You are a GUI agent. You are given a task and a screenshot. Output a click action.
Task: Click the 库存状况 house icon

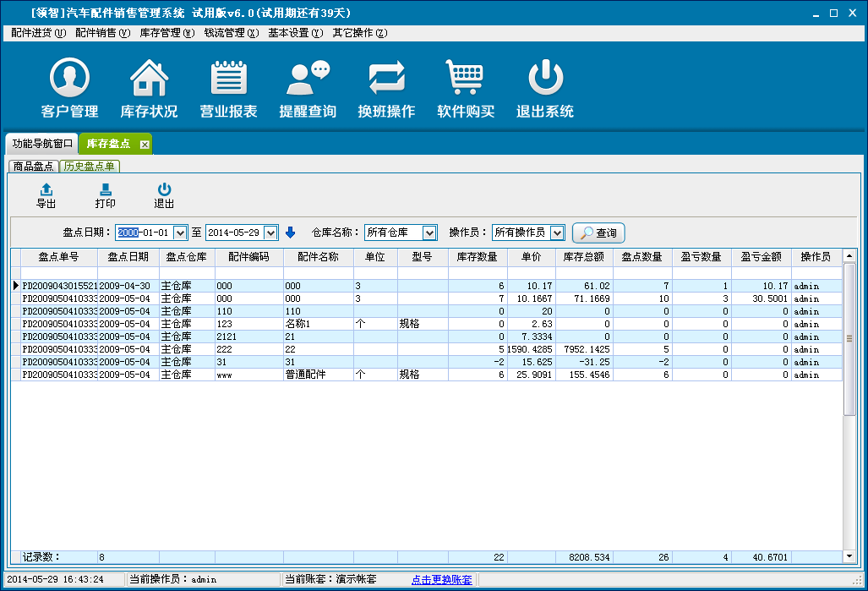(149, 79)
